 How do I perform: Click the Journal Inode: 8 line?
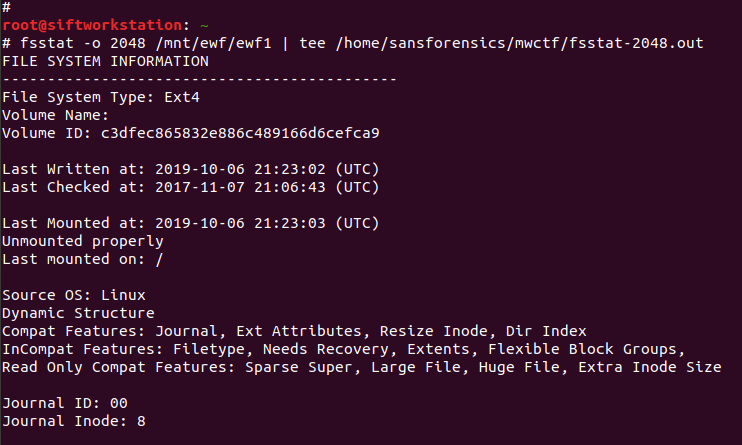74,421
